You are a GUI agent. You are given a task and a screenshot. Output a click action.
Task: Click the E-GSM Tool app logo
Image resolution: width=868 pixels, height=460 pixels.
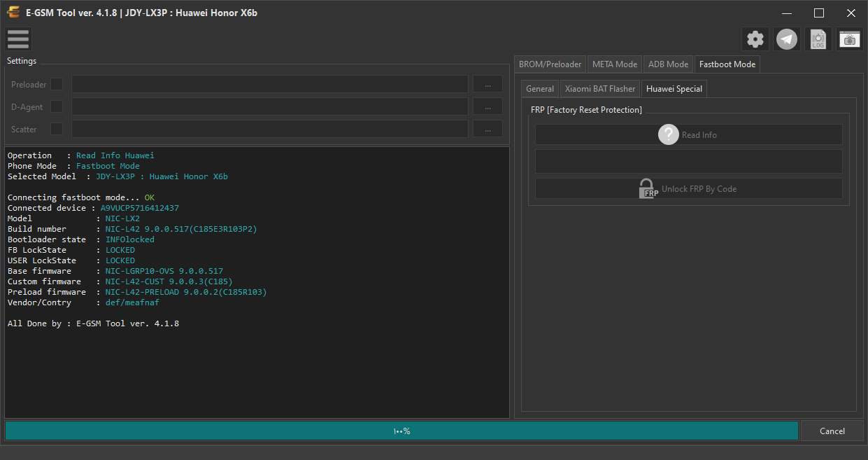(13, 12)
